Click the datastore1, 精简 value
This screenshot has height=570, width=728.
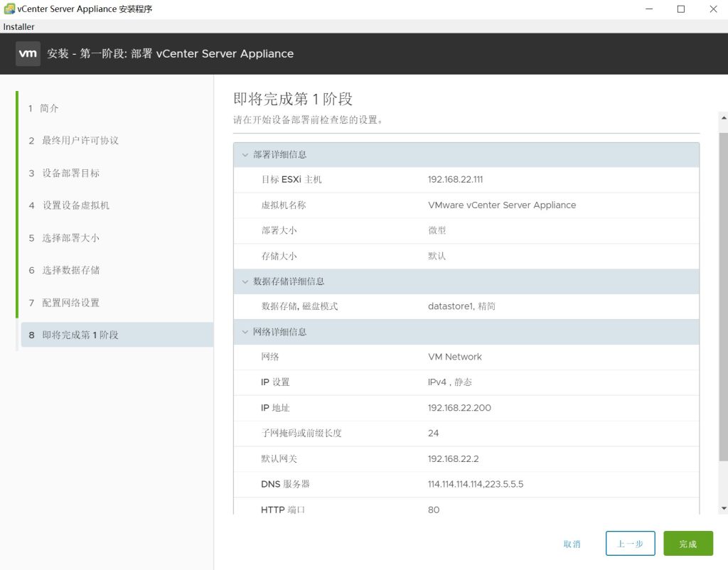coord(461,306)
